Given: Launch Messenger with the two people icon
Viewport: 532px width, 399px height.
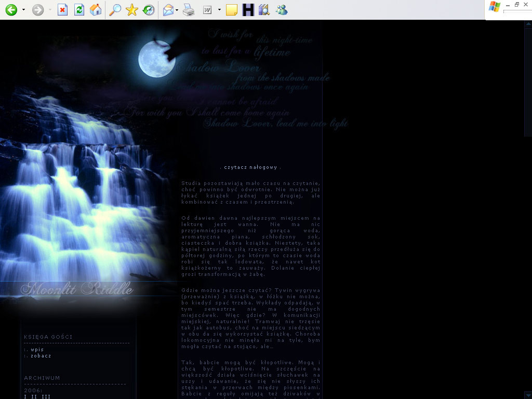Looking at the screenshot, I should [282, 10].
